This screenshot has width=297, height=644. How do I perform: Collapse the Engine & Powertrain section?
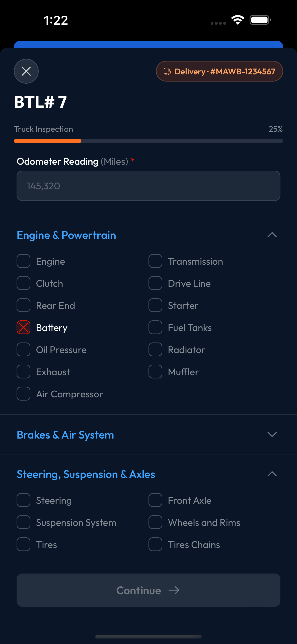pos(272,235)
